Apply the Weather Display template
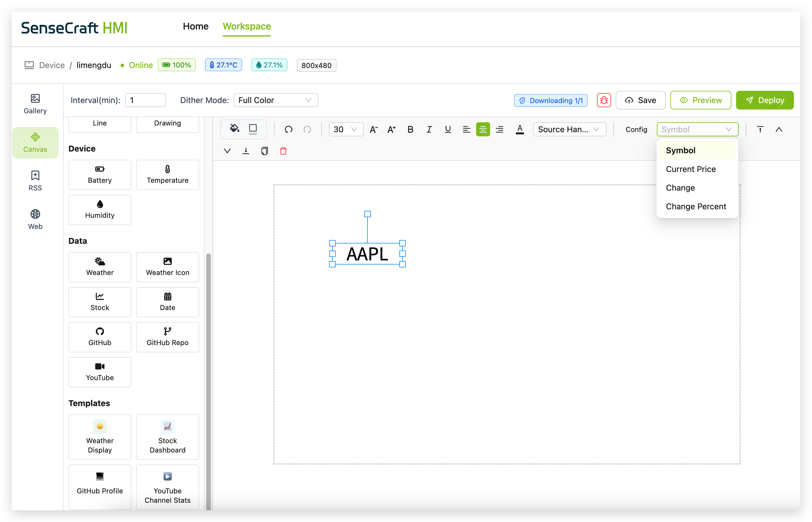The width and height of the screenshot is (812, 522). coord(100,437)
